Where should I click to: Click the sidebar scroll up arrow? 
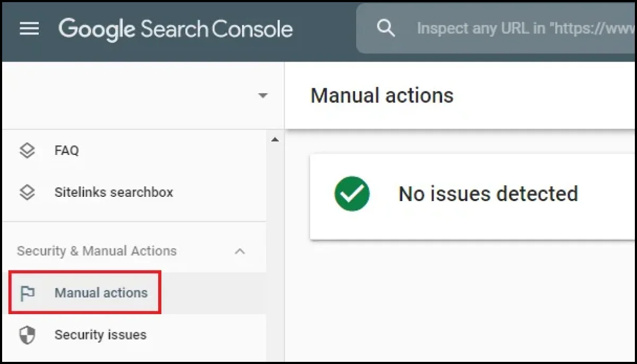(x=274, y=140)
